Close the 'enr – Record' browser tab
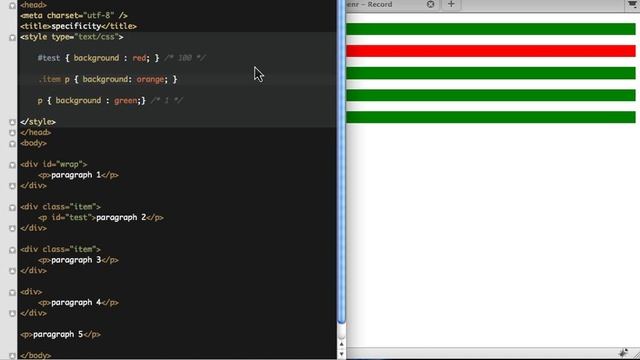The width and height of the screenshot is (640, 360). pyautogui.click(x=431, y=4)
